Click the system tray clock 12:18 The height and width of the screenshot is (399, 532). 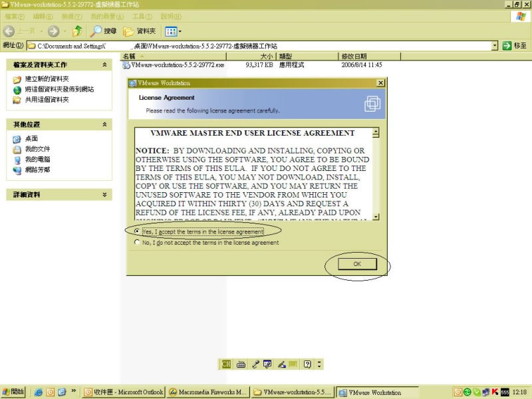(520, 392)
